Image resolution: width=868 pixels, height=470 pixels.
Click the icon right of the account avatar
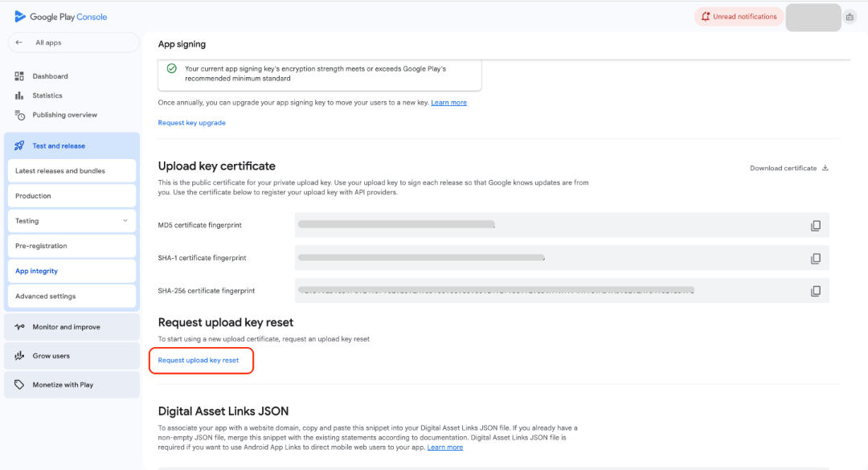(x=850, y=17)
